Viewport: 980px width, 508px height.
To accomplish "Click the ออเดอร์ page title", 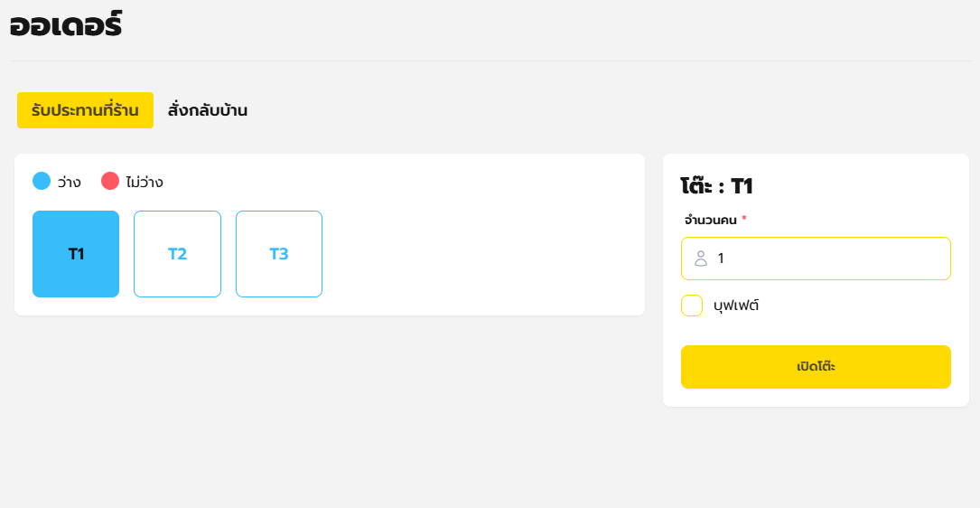I will pos(66,25).
